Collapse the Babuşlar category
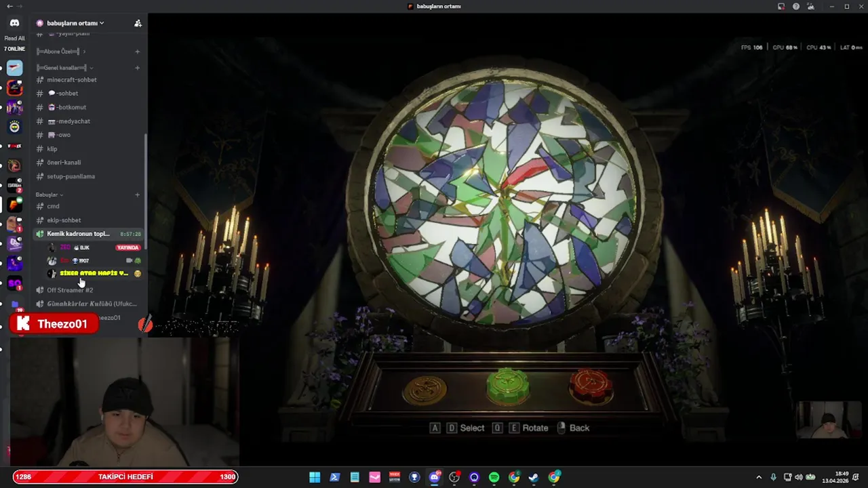 [x=50, y=195]
